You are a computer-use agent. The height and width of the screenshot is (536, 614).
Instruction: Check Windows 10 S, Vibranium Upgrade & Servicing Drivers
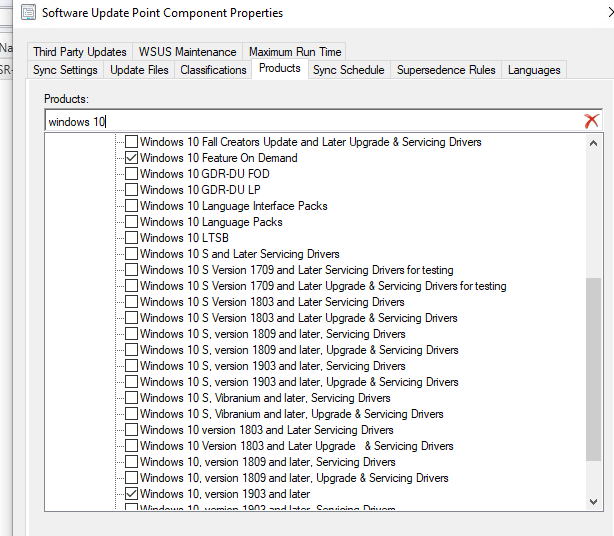[131, 414]
